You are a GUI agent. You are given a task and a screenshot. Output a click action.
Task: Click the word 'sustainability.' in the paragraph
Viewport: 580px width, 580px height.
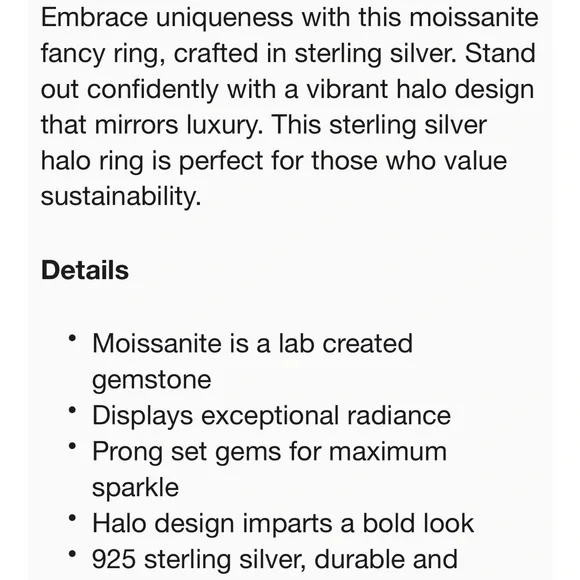[121, 196]
